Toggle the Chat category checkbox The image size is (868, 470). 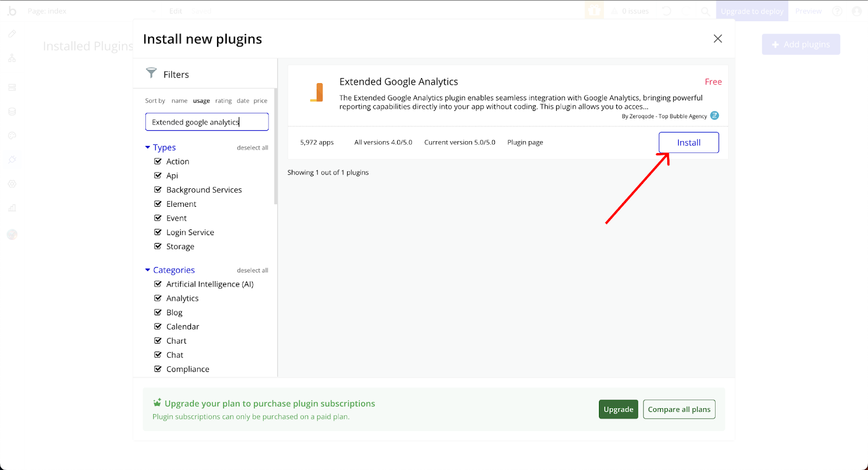pyautogui.click(x=158, y=354)
